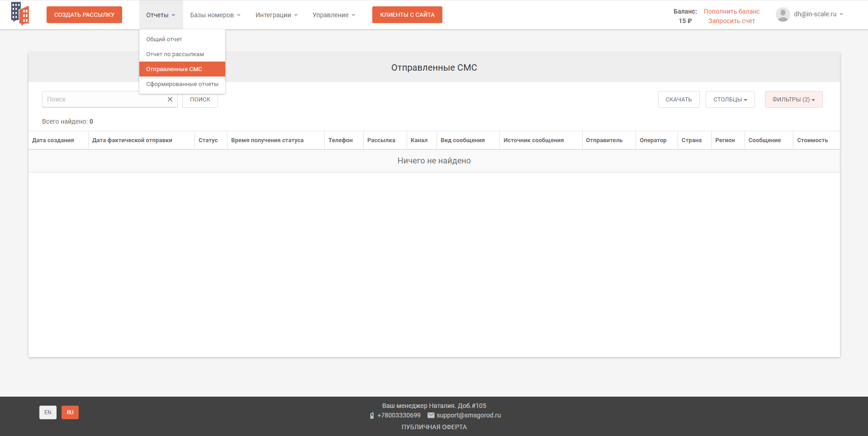Image resolution: width=868 pixels, height=436 pixels.
Task: Click the ПОИСК button
Action: click(200, 100)
